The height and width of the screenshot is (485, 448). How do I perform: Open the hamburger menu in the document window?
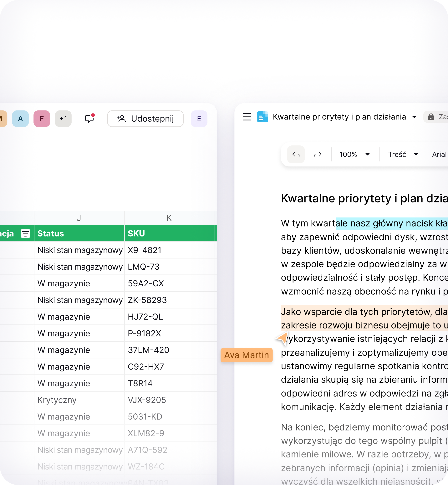[x=247, y=117]
